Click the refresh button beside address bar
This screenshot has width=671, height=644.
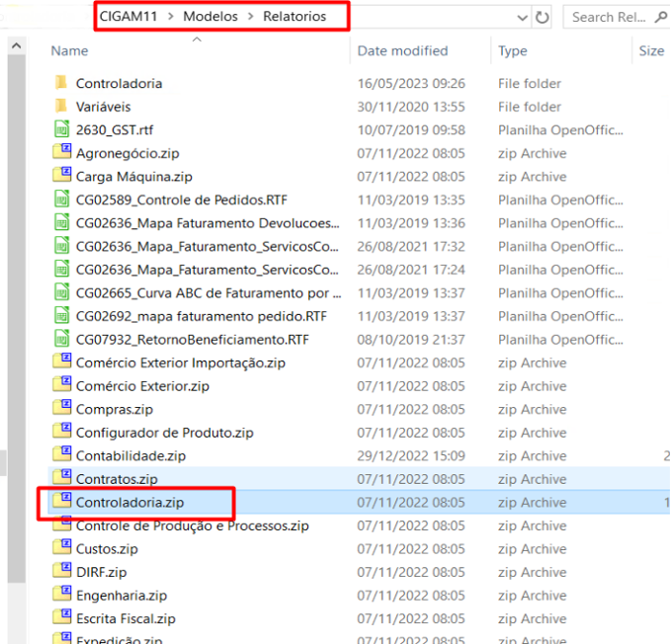tap(542, 17)
